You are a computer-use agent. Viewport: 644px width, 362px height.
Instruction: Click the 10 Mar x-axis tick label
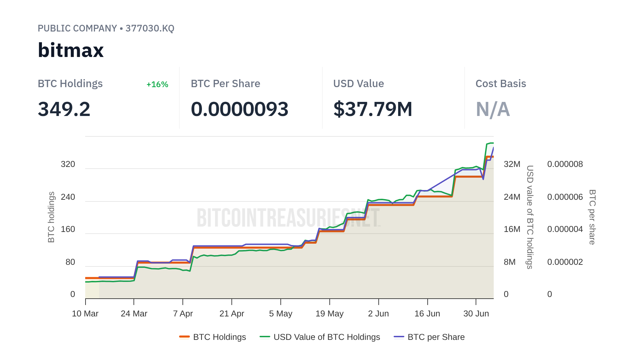pyautogui.click(x=85, y=314)
